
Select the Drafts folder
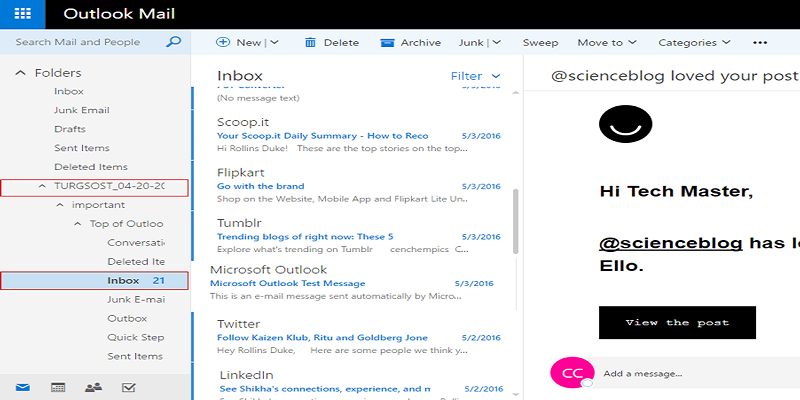[70, 129]
